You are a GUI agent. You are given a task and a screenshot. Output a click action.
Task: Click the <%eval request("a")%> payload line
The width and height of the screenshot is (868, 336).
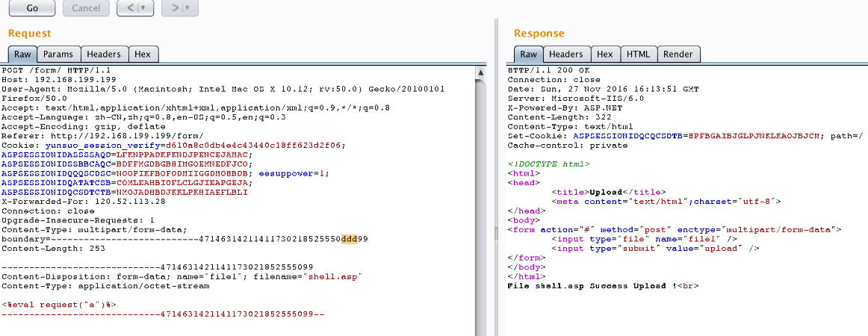pyautogui.click(x=59, y=305)
